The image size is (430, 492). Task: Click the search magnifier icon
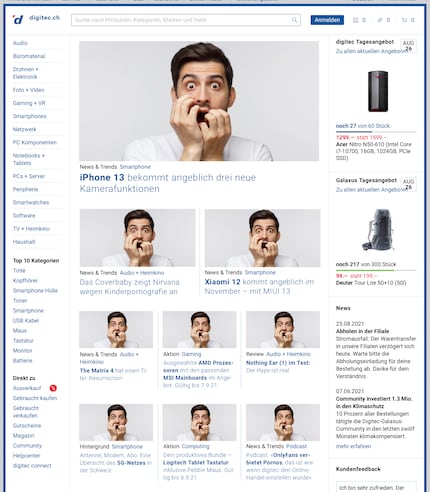click(x=294, y=20)
